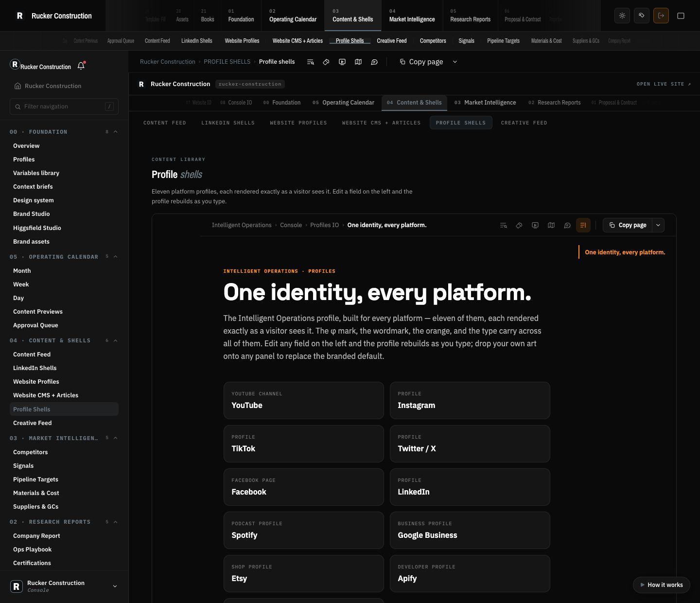Image resolution: width=700 pixels, height=603 pixels.
Task: Switch to Market Intelligence top tab
Action: click(412, 16)
